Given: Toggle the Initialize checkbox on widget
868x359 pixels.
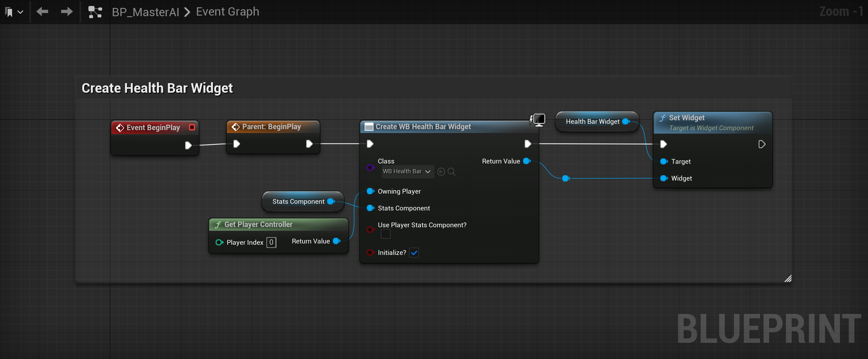Looking at the screenshot, I should (414, 253).
